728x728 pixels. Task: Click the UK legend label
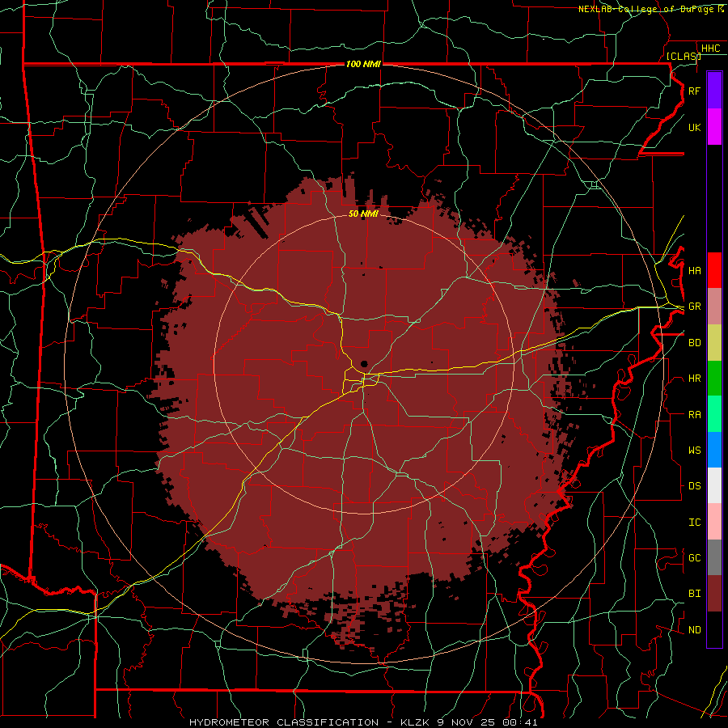pos(694,128)
